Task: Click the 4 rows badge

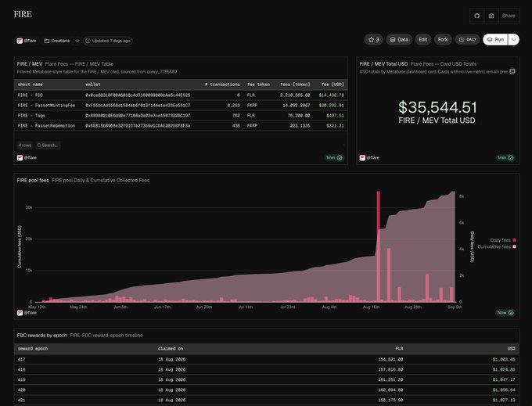Action: point(25,146)
